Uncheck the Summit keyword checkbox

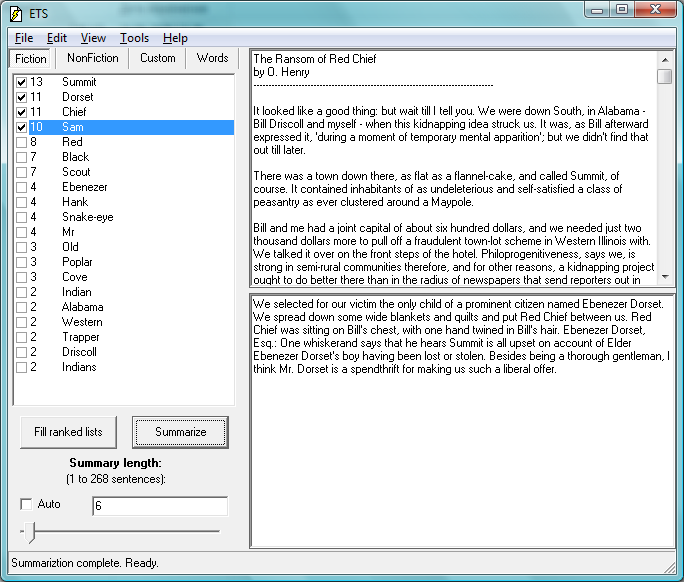pyautogui.click(x=21, y=82)
